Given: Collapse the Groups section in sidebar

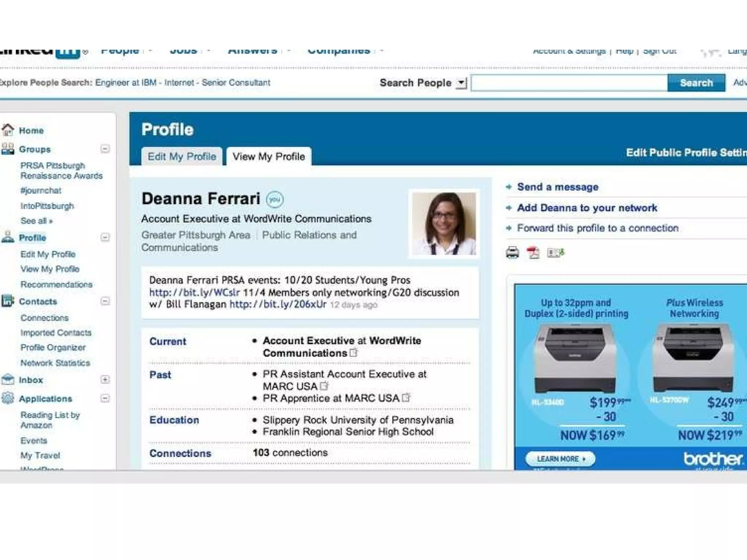Looking at the screenshot, I should pyautogui.click(x=105, y=149).
